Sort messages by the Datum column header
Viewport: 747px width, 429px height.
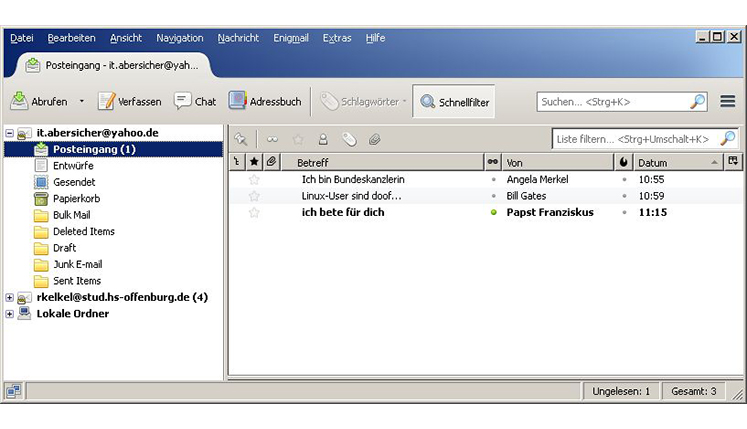coord(670,162)
